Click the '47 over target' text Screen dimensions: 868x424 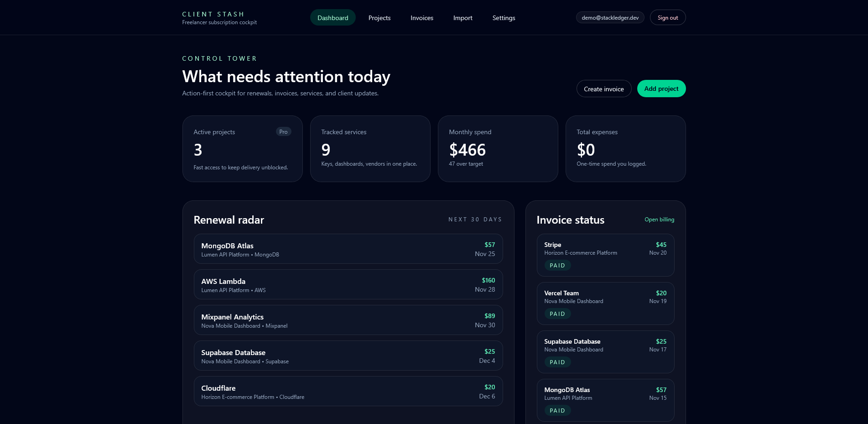(x=466, y=164)
